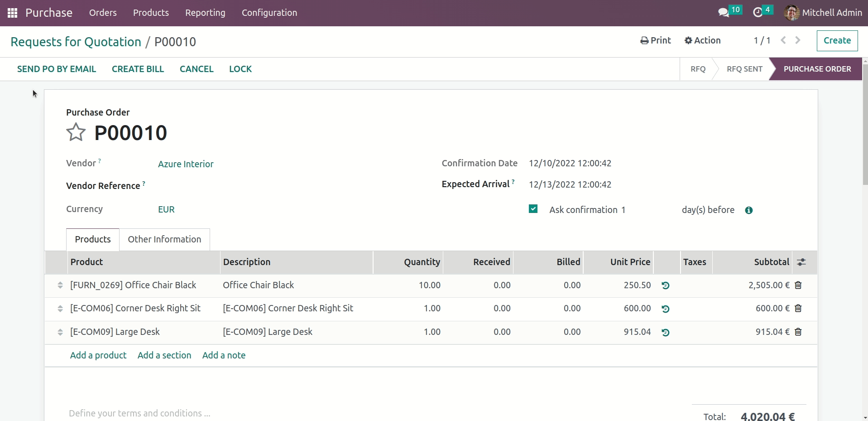The width and height of the screenshot is (868, 421).
Task: Click the Print button
Action: 656,40
